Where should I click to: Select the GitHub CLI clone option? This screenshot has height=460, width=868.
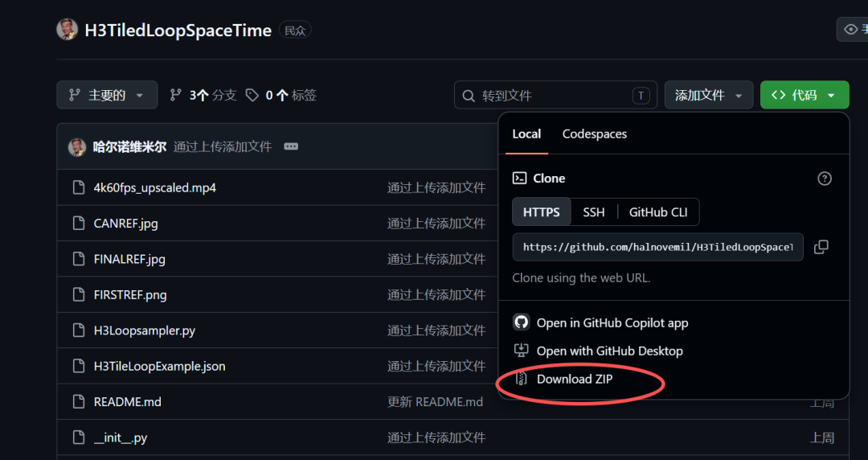coord(658,212)
